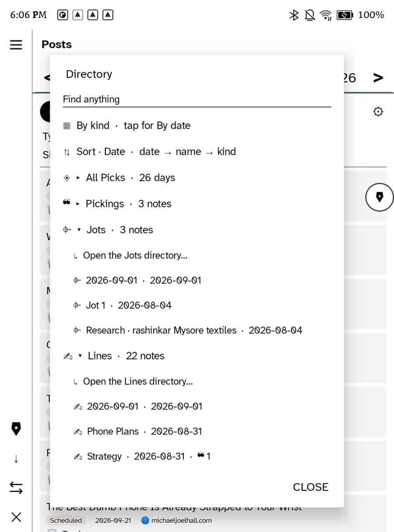Tap the dotted down arrow in sidebar

tap(16, 459)
